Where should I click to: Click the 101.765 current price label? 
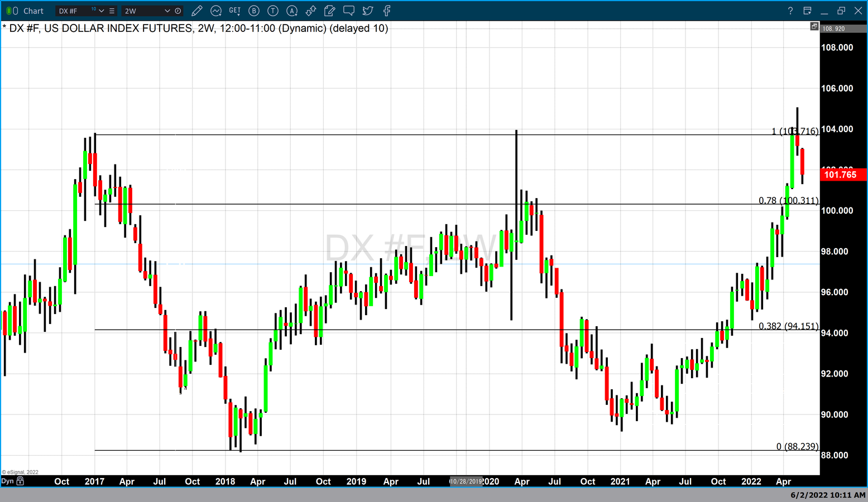pyautogui.click(x=842, y=175)
